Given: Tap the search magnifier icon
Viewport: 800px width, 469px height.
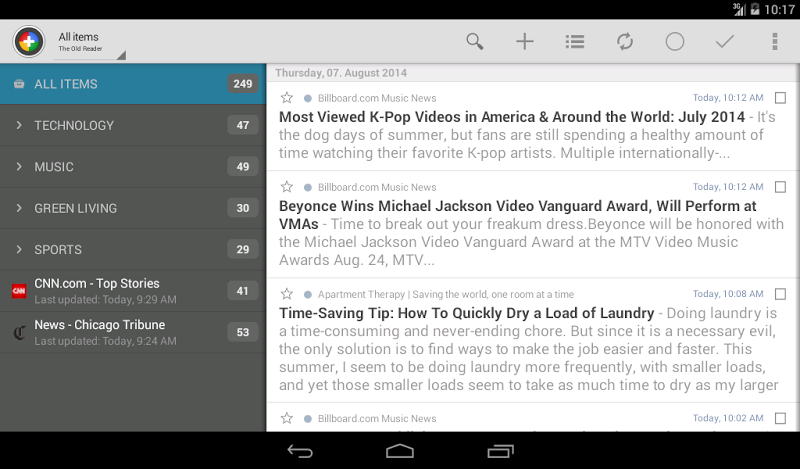Looking at the screenshot, I should [x=475, y=42].
